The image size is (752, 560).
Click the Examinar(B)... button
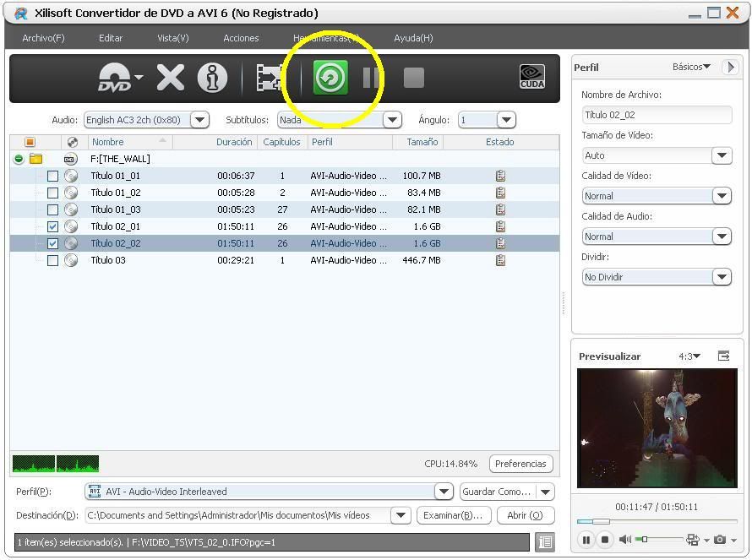coord(453,515)
